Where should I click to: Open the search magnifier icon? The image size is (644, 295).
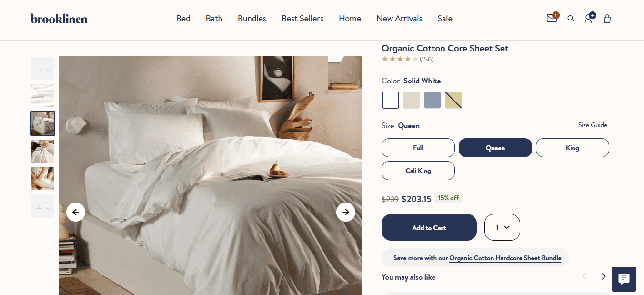point(571,19)
